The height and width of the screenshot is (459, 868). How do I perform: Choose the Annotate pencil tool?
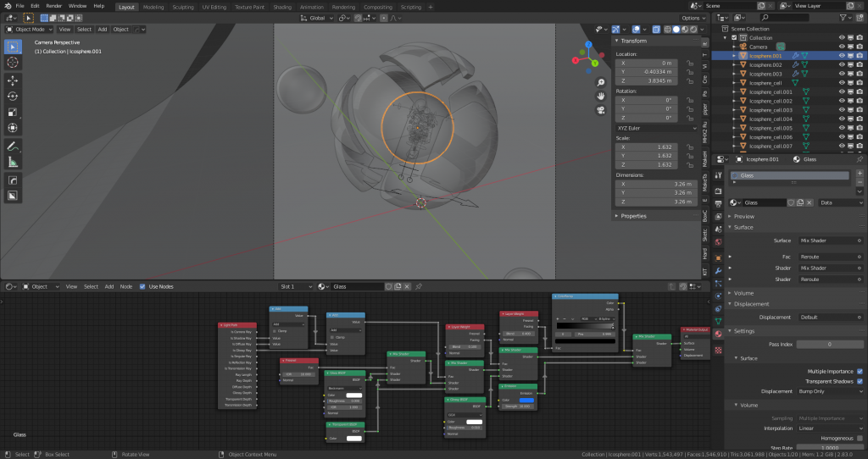coord(13,146)
